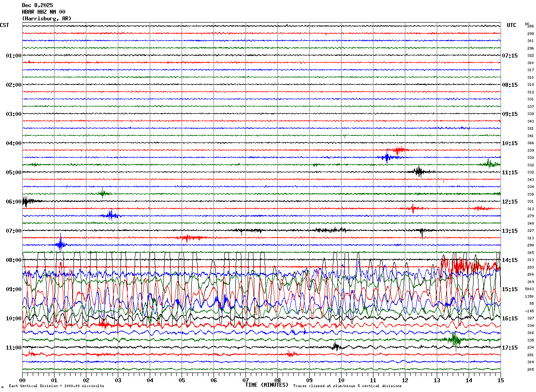
Task: Click the 01:00 CST time label
Action: pos(13,56)
